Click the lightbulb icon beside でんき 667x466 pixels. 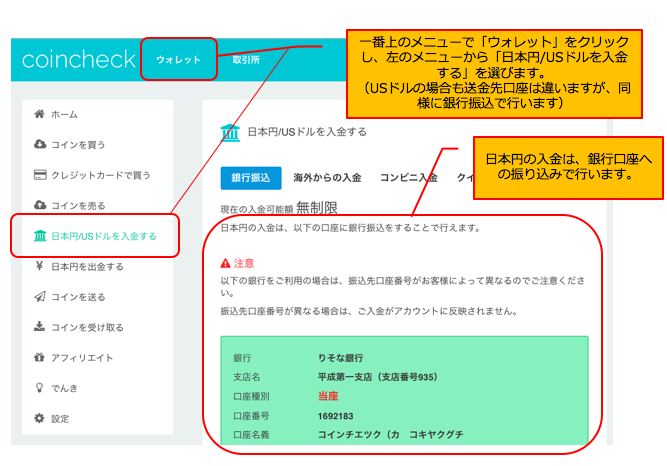(x=39, y=388)
